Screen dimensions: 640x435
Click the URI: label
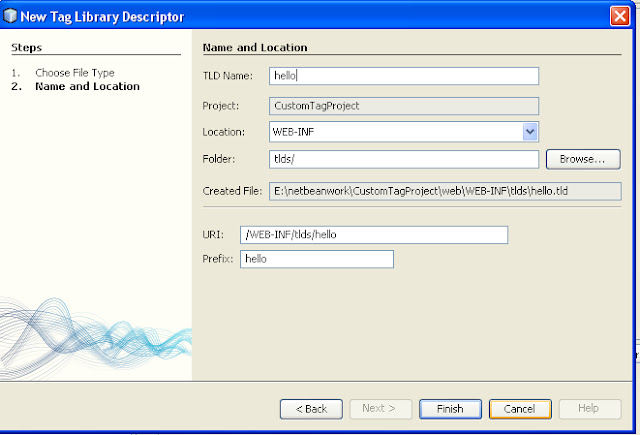point(213,235)
